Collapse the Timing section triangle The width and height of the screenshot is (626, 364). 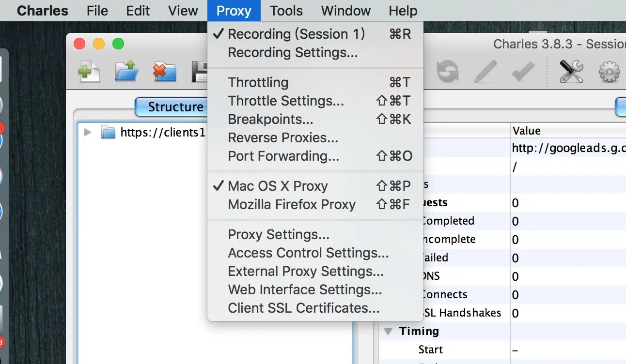tap(388, 332)
